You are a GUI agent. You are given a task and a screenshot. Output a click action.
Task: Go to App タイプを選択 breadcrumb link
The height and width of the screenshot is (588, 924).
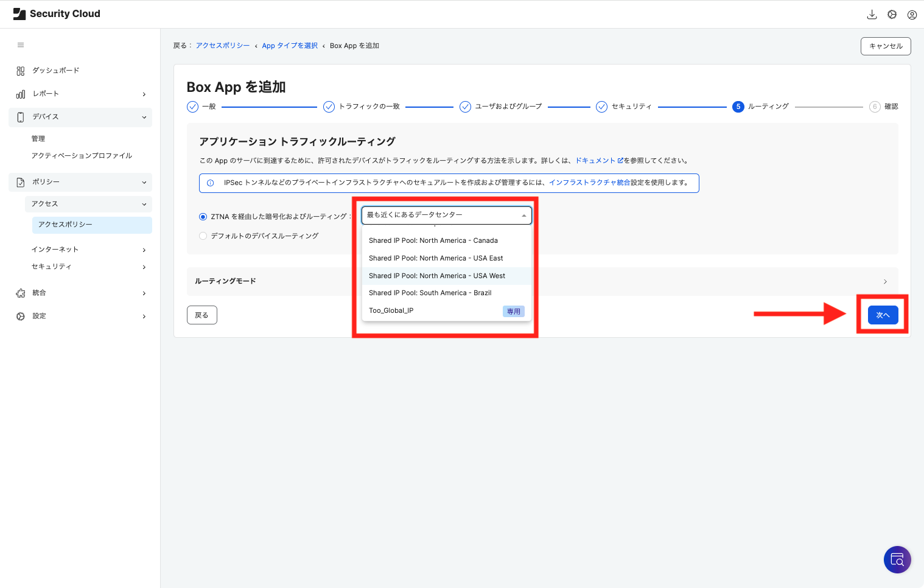(x=290, y=46)
